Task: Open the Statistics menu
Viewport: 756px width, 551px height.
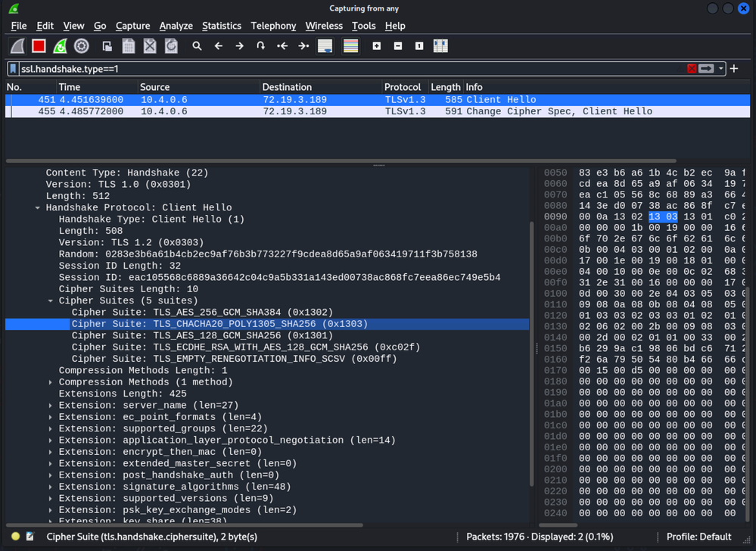Action: pyautogui.click(x=221, y=26)
